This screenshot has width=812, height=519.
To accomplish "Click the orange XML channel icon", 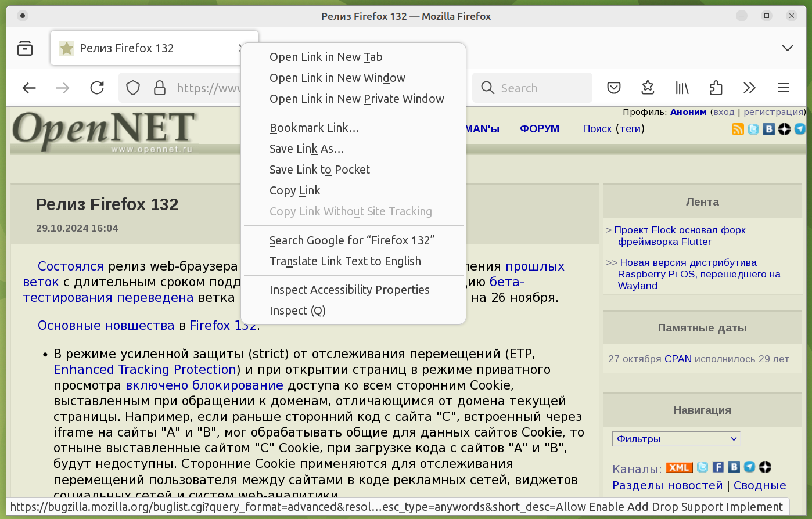I will pyautogui.click(x=678, y=468).
